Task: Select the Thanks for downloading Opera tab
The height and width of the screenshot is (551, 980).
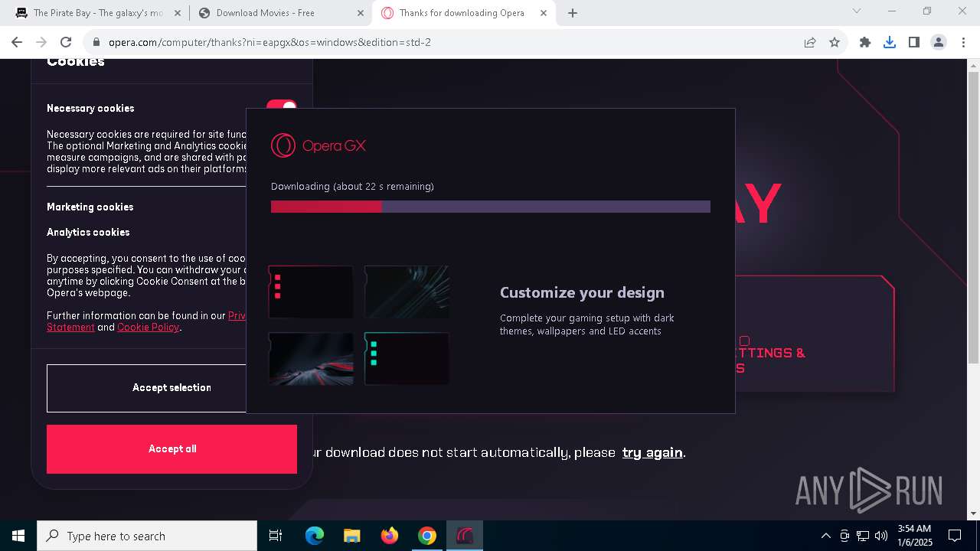Action: [462, 13]
